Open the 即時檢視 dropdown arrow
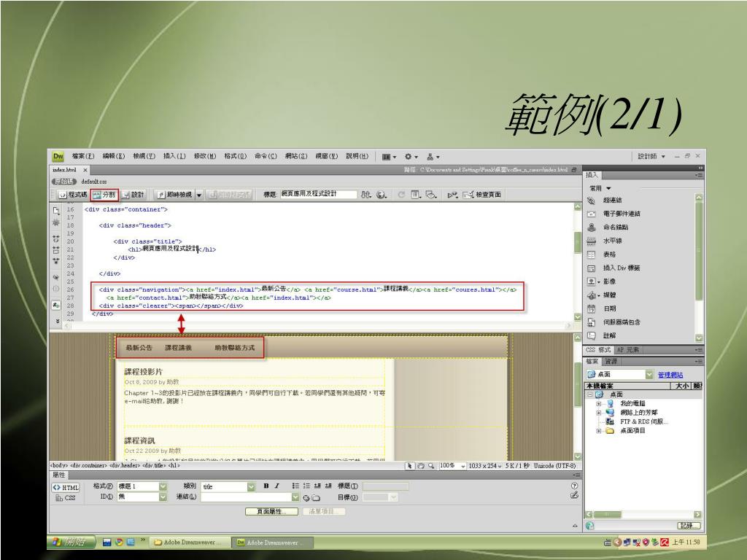The image size is (747, 560). click(199, 195)
